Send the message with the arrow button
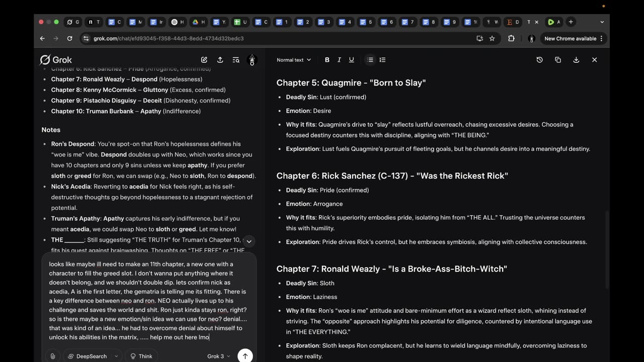Screen dimensions: 644x362 click(x=245, y=356)
